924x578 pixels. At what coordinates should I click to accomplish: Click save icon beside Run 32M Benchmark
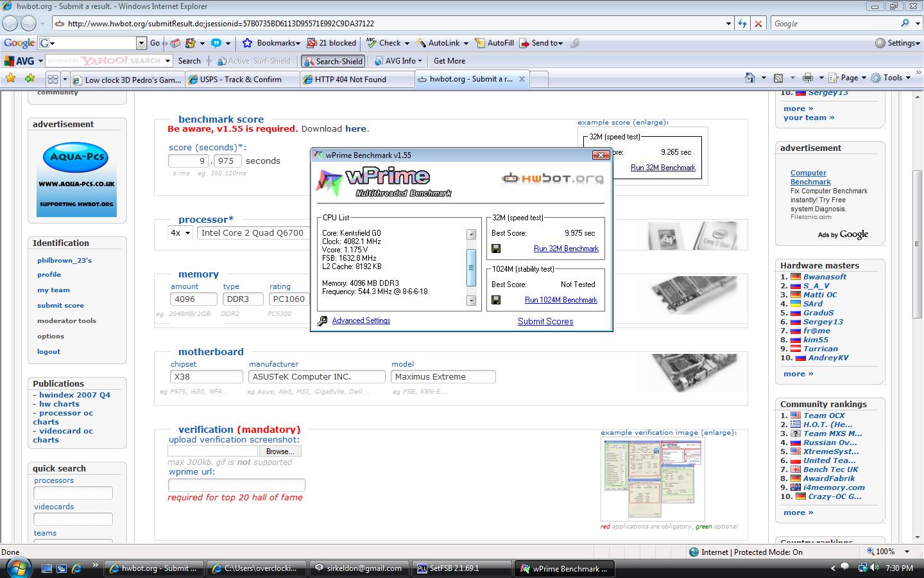pos(496,249)
